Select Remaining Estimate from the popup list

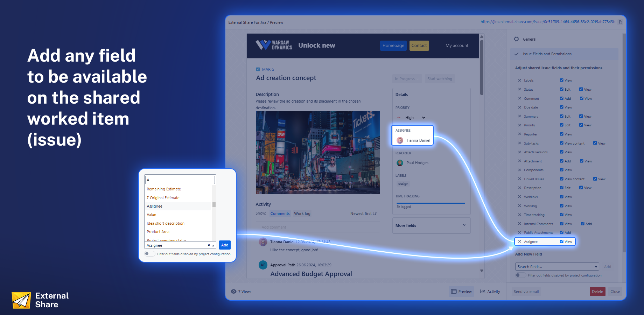pyautogui.click(x=164, y=189)
